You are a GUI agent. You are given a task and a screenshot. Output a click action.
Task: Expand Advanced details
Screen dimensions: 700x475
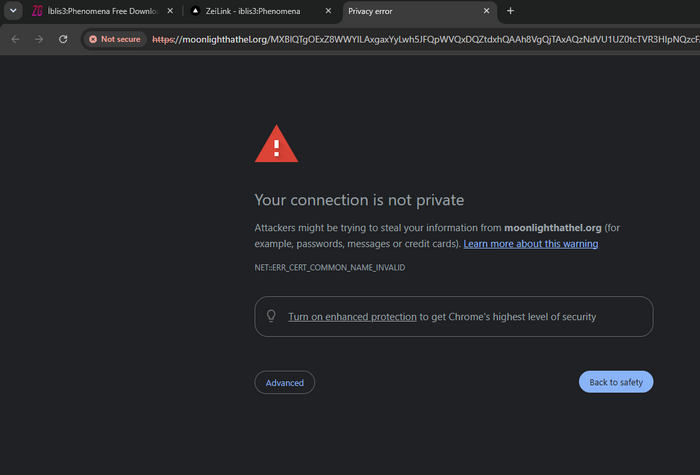pos(284,383)
